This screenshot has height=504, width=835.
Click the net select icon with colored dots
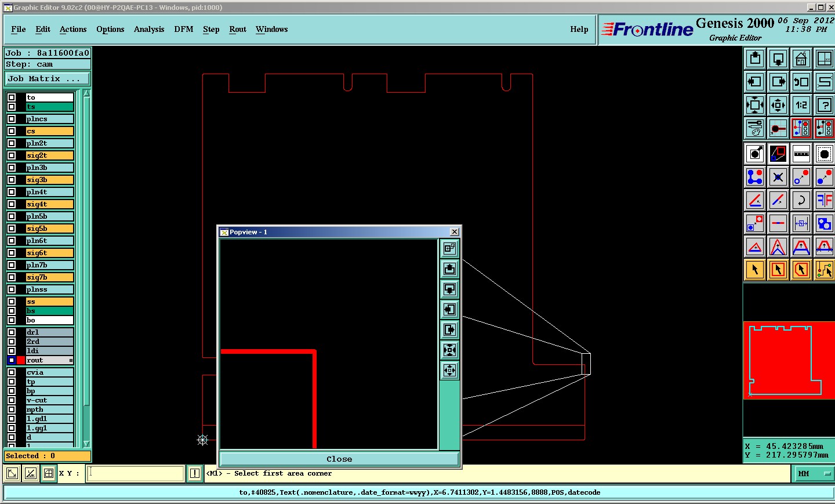(x=824, y=270)
